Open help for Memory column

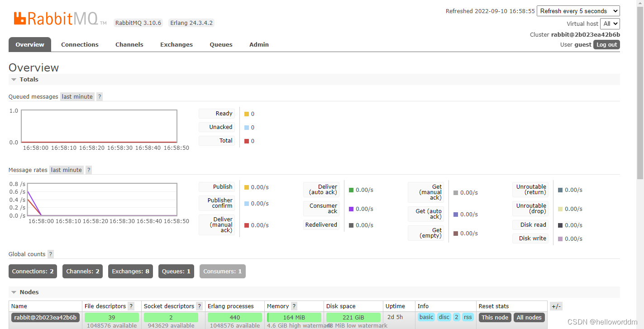point(294,306)
